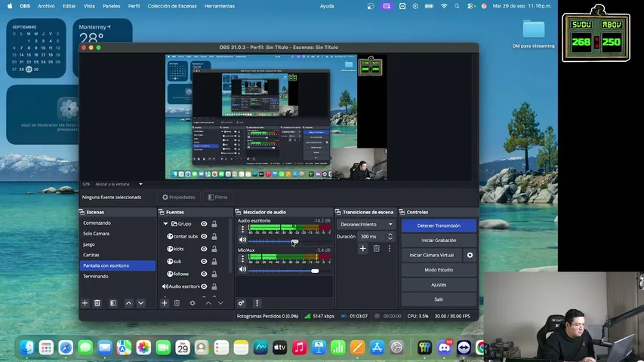This screenshot has height=362, width=644.
Task: Open the Paneles menu
Action: coord(111,6)
